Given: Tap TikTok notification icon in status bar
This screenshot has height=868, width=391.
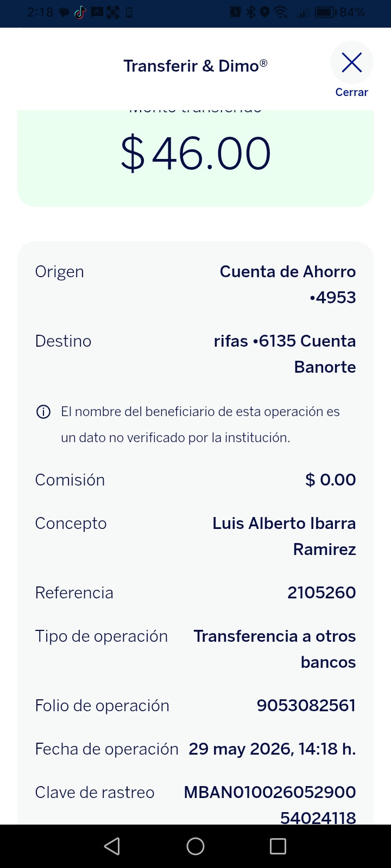Looking at the screenshot, I should (x=80, y=12).
